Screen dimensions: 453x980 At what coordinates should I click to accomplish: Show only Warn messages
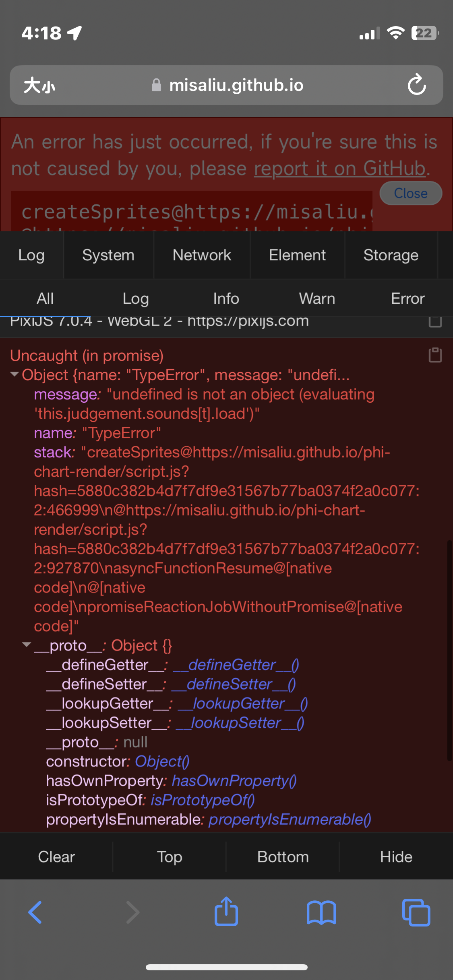[x=317, y=298]
